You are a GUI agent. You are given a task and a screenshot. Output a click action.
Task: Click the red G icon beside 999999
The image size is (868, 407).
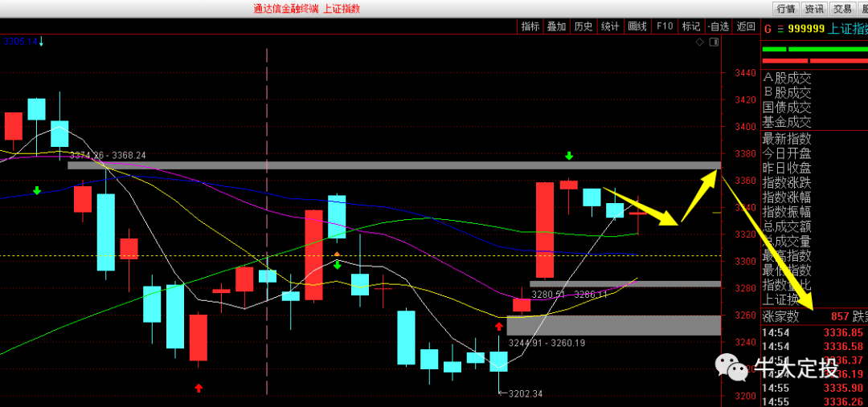click(766, 28)
